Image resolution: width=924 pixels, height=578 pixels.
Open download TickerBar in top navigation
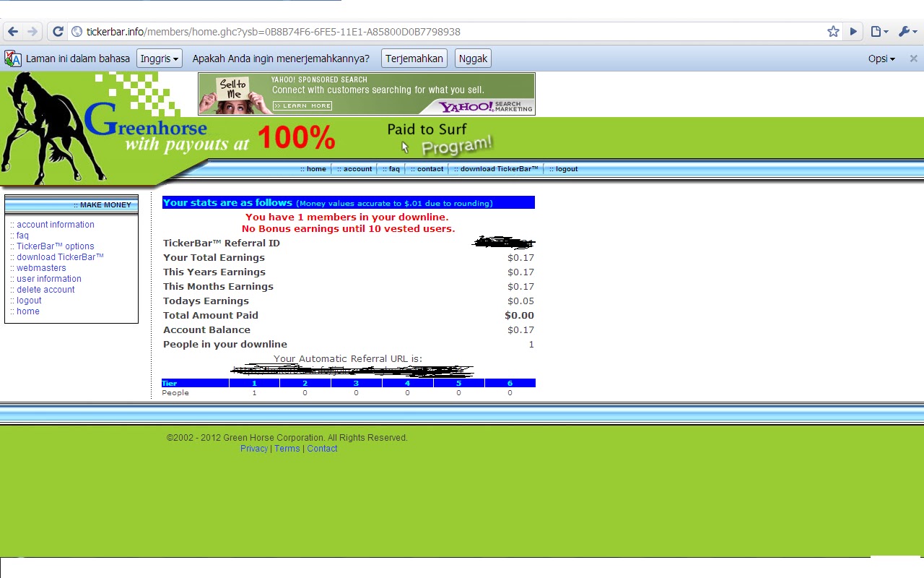[x=496, y=169]
